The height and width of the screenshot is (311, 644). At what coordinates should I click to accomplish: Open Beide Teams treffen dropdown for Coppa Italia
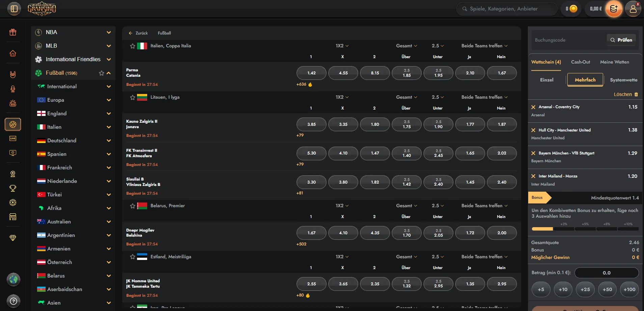point(485,46)
